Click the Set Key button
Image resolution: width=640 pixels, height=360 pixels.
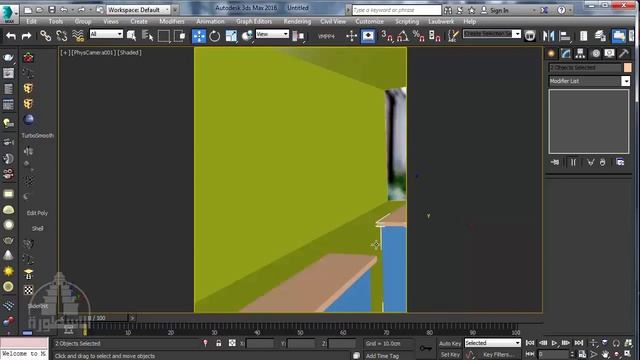pos(450,355)
